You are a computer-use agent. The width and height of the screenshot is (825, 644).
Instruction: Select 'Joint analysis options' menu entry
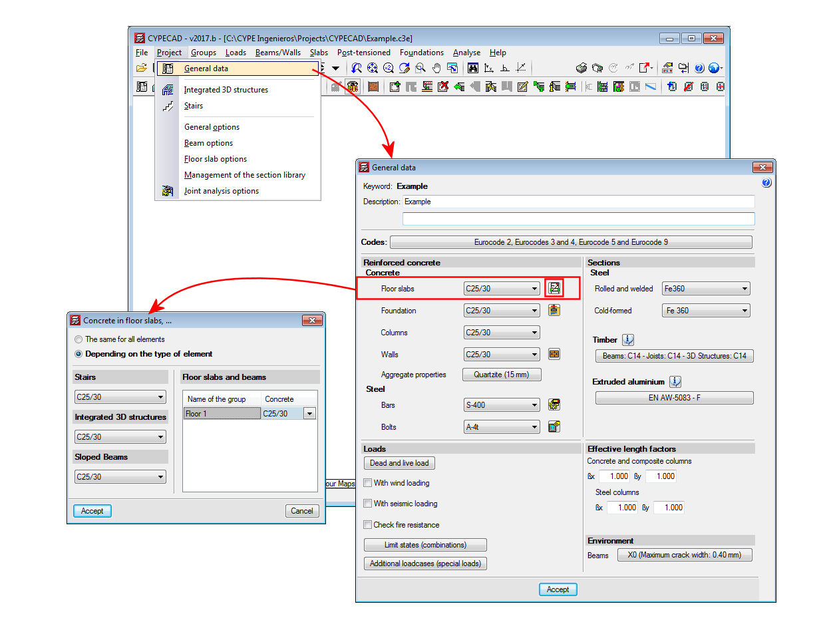[x=221, y=191]
